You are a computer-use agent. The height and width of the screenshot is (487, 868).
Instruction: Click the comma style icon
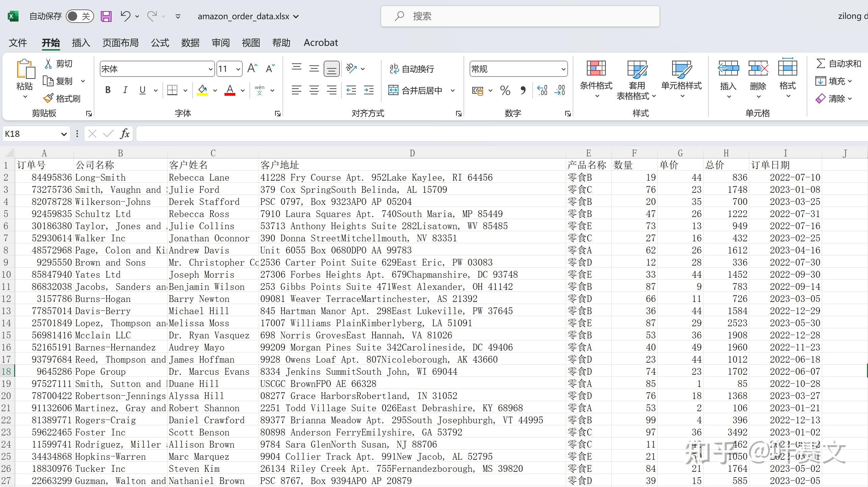[523, 90]
